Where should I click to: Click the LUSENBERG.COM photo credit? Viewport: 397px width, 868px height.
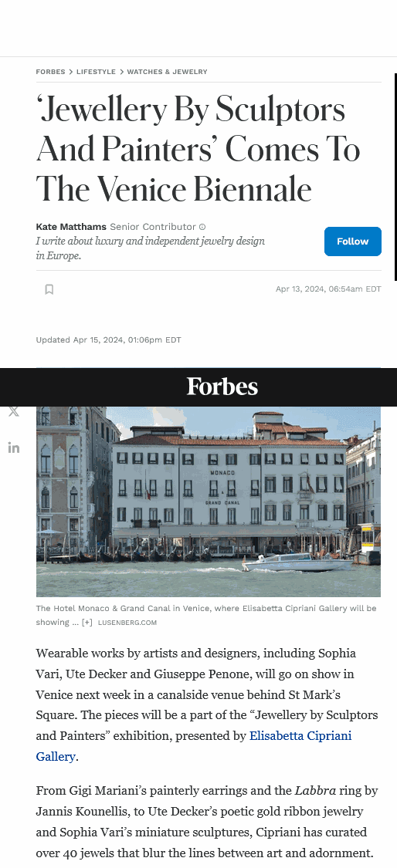pyautogui.click(x=127, y=623)
